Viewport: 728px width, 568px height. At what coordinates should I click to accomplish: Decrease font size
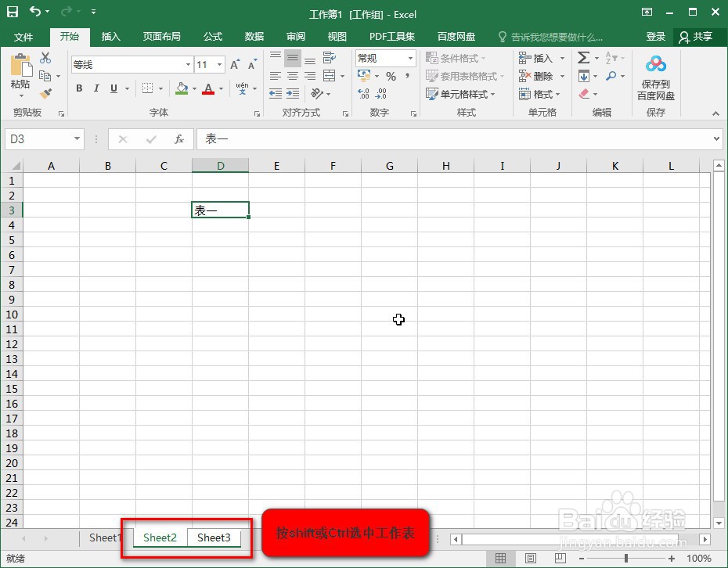pos(252,64)
